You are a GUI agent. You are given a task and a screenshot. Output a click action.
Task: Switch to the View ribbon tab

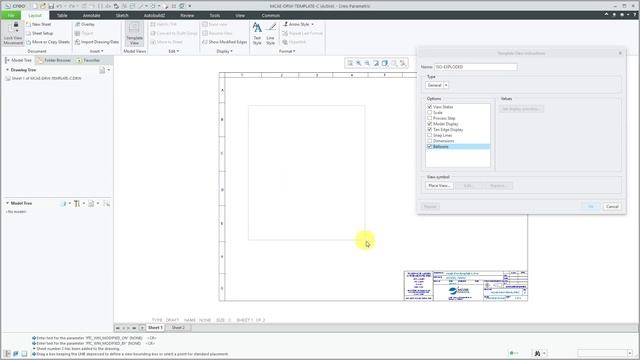point(240,16)
